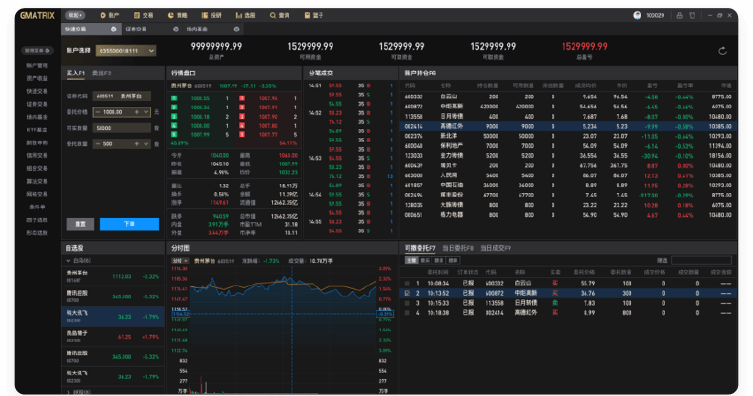
Task: Open the 选股 bar-chart stock picker
Action: pyautogui.click(x=238, y=15)
